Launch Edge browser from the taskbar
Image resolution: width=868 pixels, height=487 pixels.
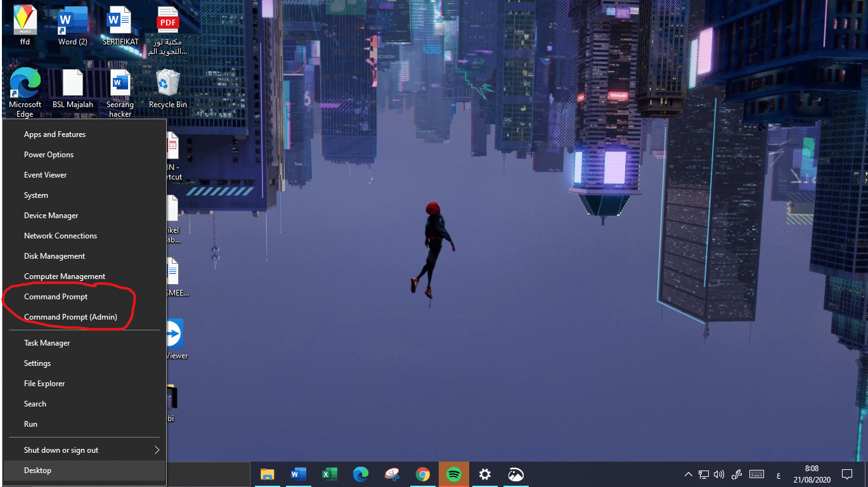click(x=361, y=474)
